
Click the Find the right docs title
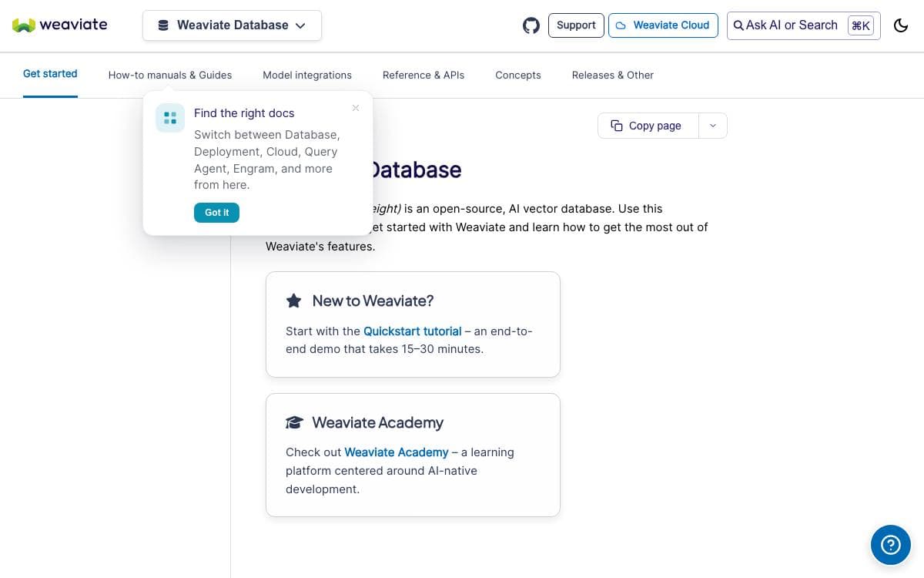click(x=244, y=113)
